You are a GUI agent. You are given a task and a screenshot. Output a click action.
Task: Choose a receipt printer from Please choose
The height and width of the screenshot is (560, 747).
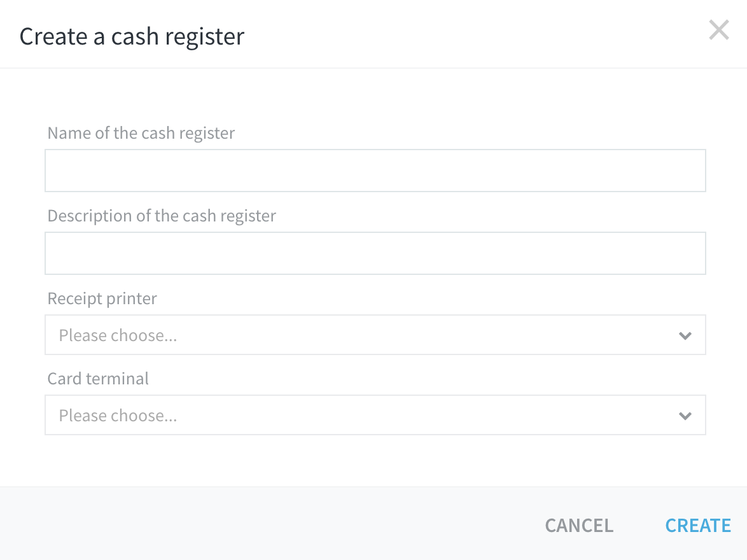[x=375, y=335]
